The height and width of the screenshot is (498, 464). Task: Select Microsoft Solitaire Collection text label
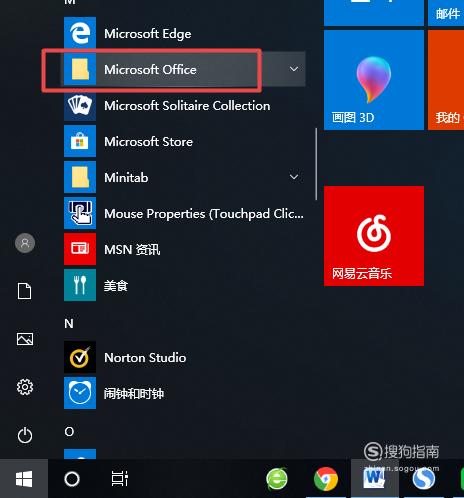click(x=187, y=106)
